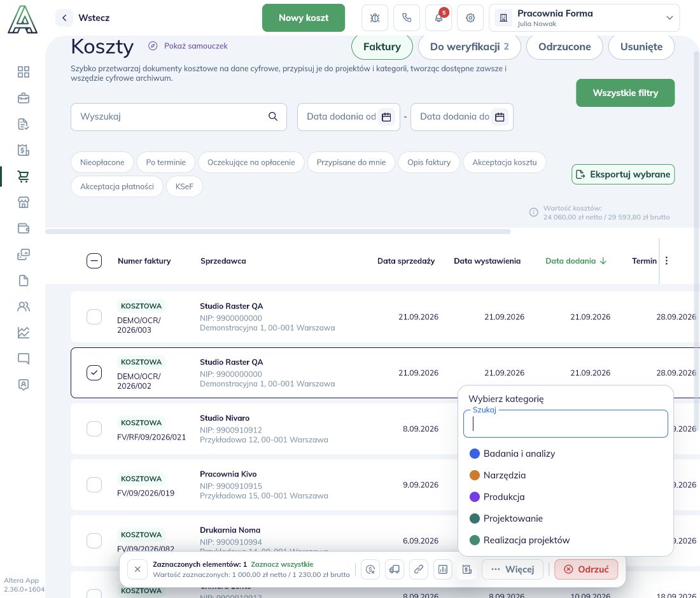
Task: Go back with Wstecz button
Action: point(83,18)
